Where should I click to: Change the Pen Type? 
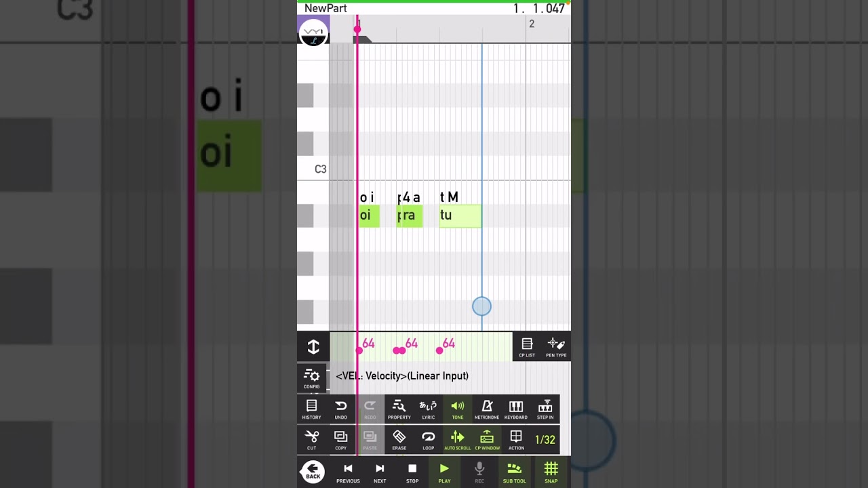coord(556,347)
